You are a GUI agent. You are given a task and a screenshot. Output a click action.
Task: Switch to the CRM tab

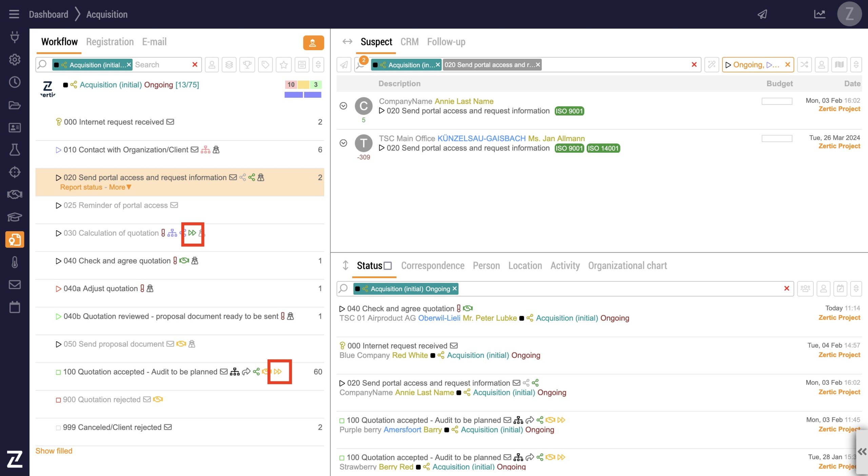tap(409, 42)
